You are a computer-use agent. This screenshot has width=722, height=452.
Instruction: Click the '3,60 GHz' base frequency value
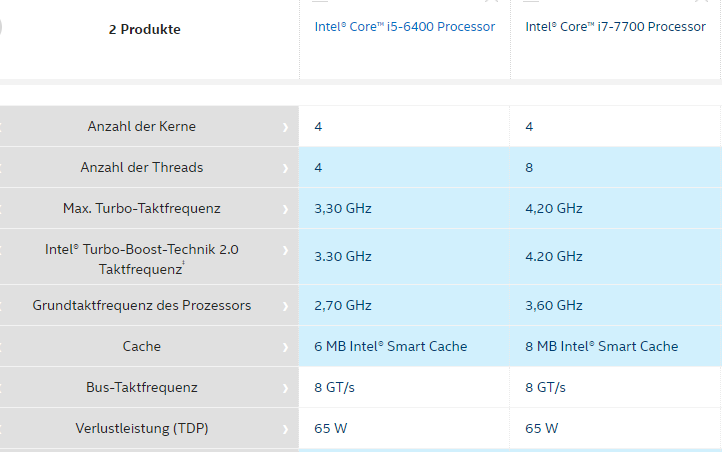click(553, 306)
